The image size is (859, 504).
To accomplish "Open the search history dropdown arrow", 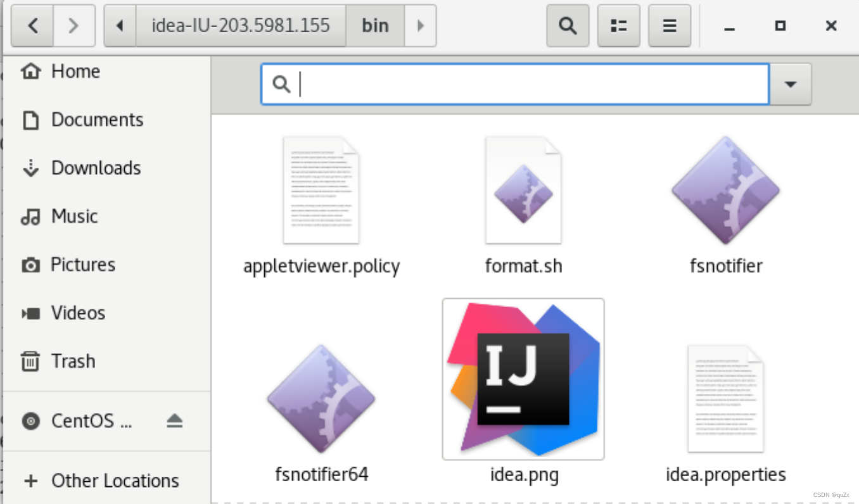I will pos(790,83).
